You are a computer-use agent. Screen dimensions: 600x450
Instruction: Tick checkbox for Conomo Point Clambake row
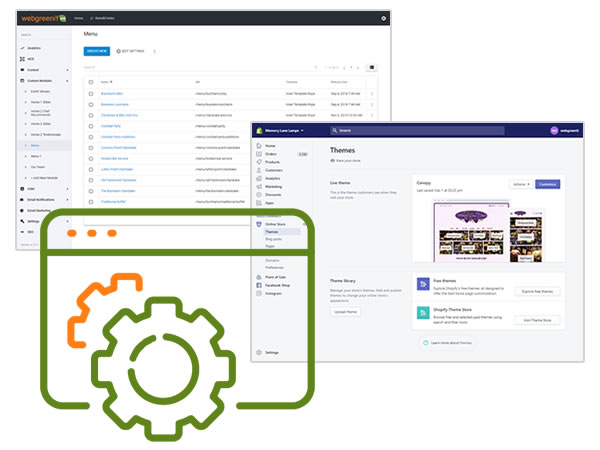click(91, 148)
